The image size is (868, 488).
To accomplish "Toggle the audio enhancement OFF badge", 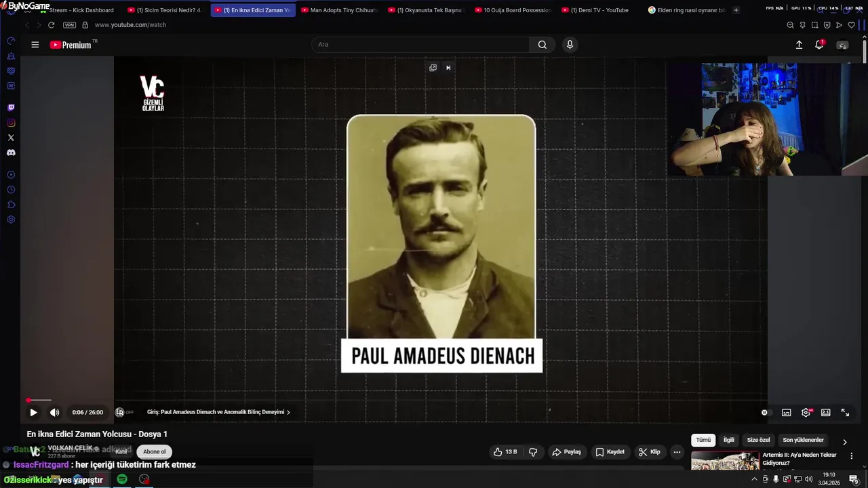I will tap(125, 412).
